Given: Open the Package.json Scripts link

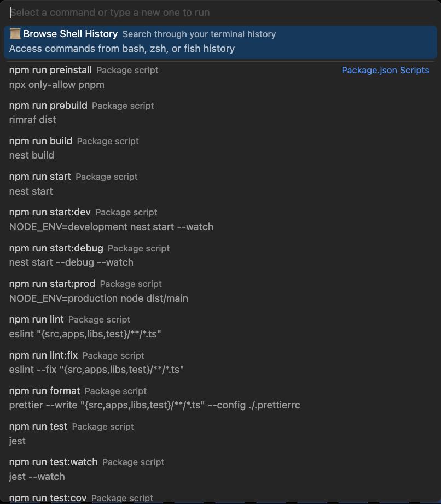Looking at the screenshot, I should pos(385,71).
